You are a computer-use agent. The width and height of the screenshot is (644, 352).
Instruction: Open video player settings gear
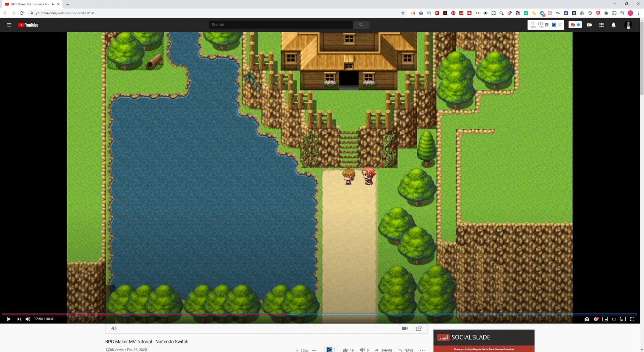(596, 319)
